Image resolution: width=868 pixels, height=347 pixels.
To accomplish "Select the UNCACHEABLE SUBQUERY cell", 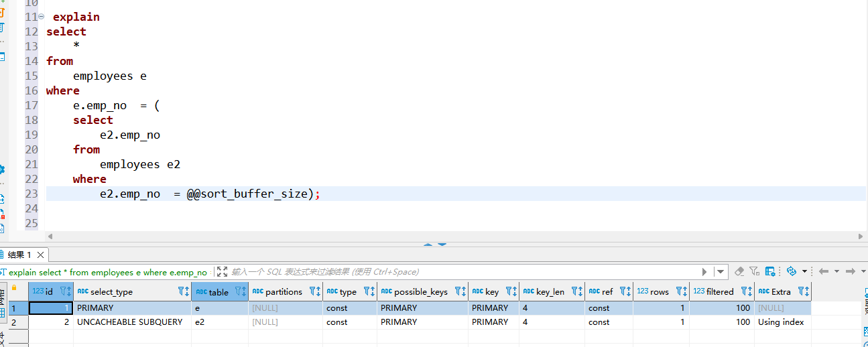I will 132,322.
